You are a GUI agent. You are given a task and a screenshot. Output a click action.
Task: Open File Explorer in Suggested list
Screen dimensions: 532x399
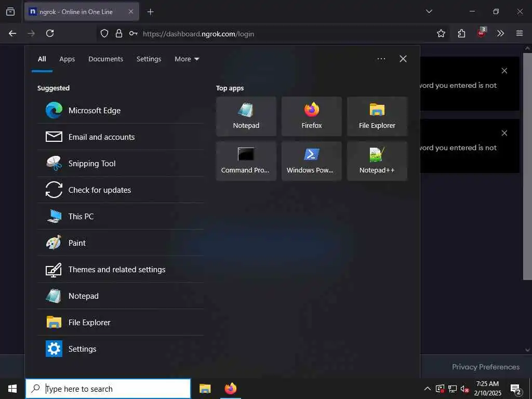pyautogui.click(x=121, y=322)
